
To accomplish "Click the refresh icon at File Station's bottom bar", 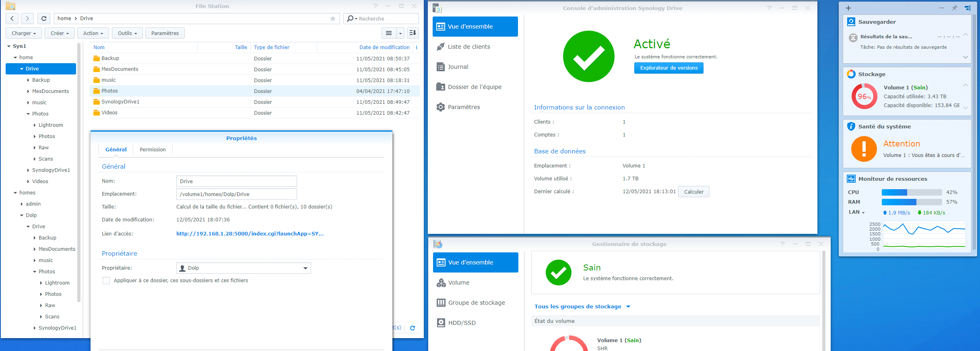I will coord(413,328).
